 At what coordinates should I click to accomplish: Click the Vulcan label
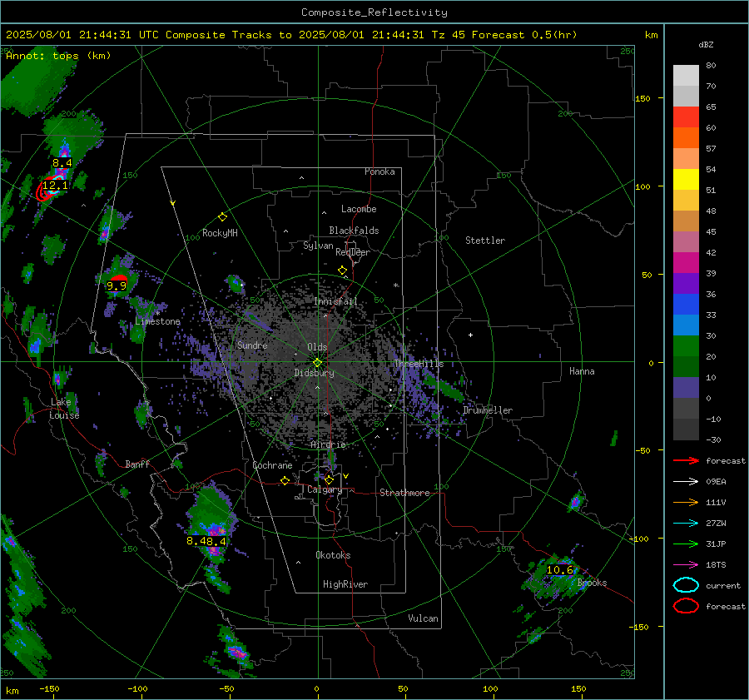424,618
